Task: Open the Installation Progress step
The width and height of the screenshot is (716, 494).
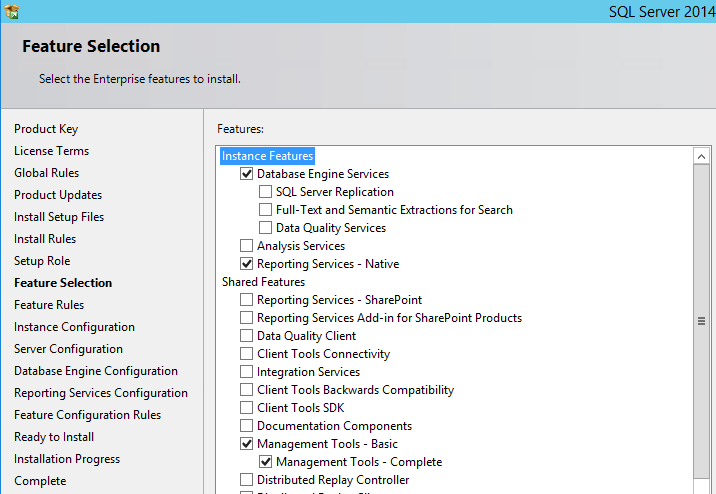Action: click(x=67, y=459)
